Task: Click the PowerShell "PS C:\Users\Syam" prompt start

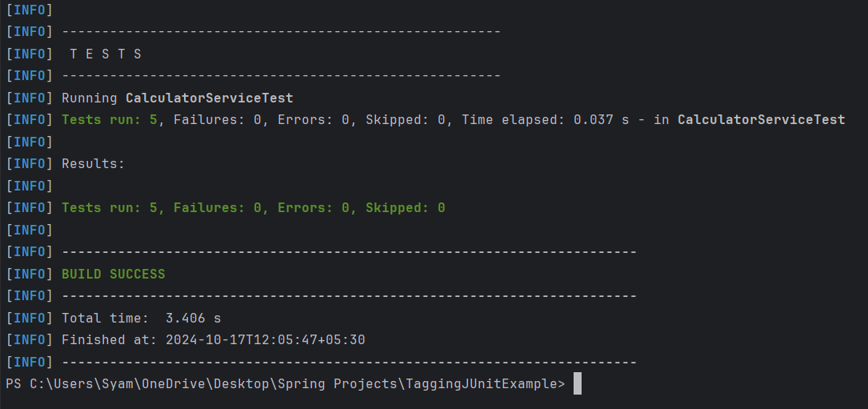Action: click(64, 383)
